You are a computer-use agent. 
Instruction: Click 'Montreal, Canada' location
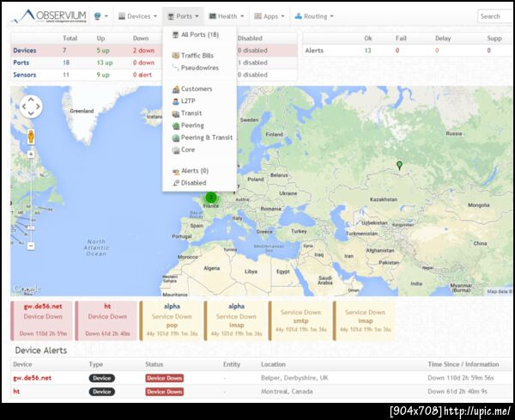click(x=287, y=392)
